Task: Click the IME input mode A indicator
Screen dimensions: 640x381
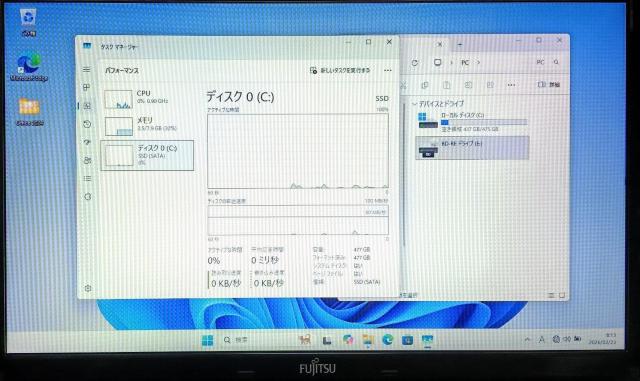Action: tap(542, 339)
